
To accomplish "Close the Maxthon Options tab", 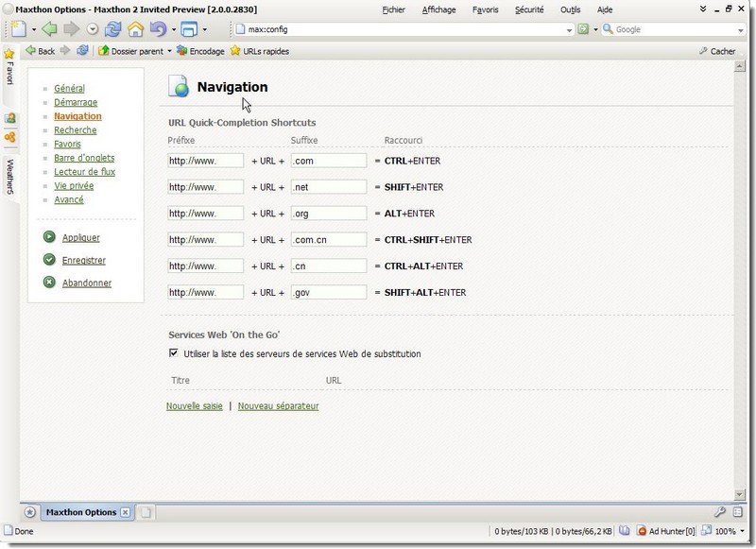I will [126, 512].
